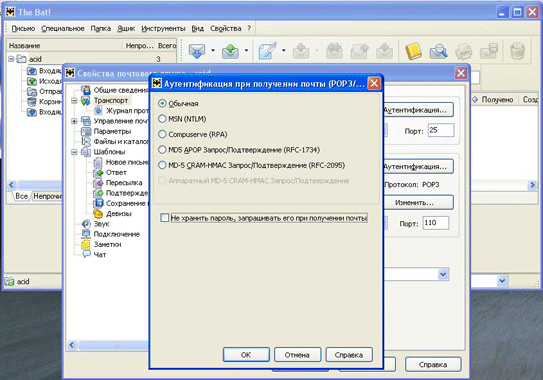Click the port 110 input field
Screen dimensions: 543x380
(436, 223)
